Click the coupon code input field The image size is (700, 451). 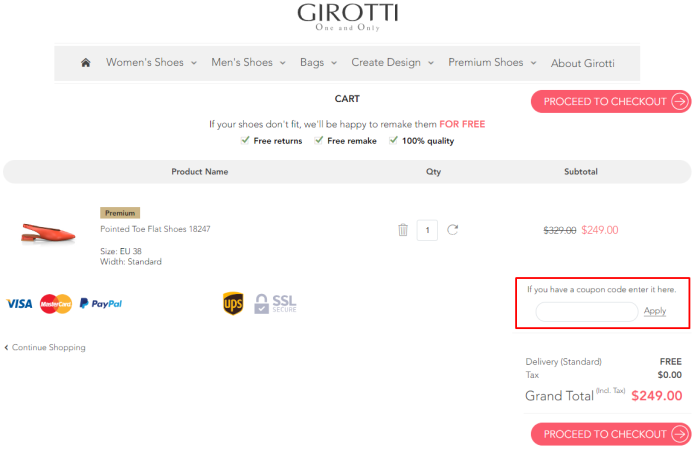coord(587,312)
